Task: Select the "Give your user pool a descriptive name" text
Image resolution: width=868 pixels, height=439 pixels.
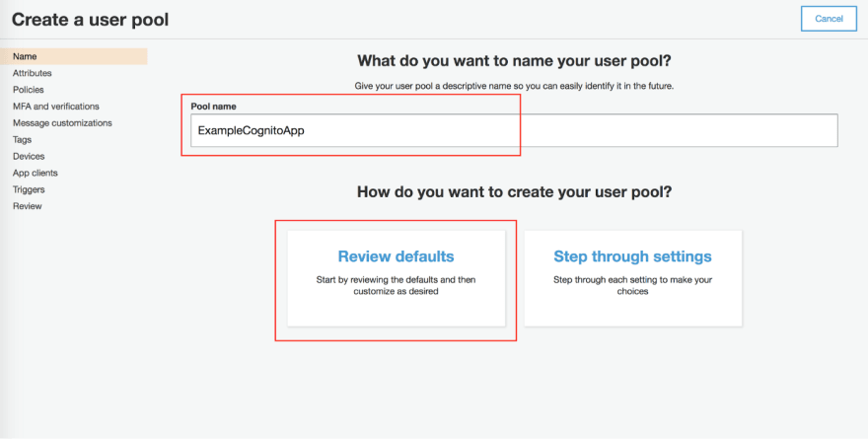Action: (x=514, y=87)
